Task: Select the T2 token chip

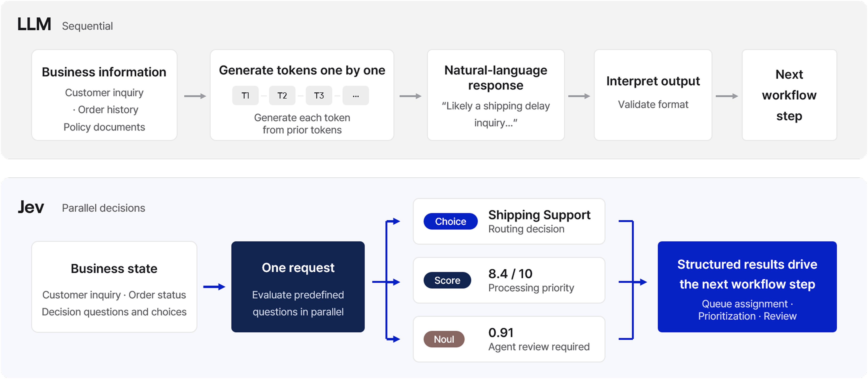Action: click(x=282, y=95)
